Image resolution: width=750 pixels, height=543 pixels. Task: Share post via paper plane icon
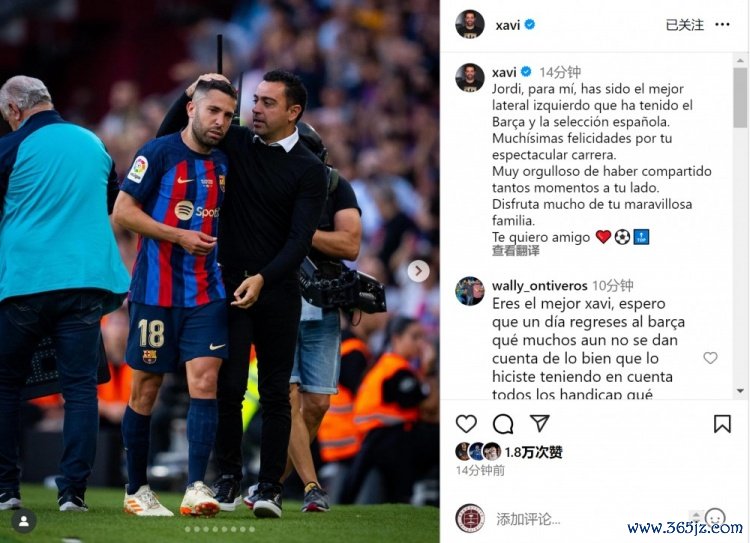point(540,423)
